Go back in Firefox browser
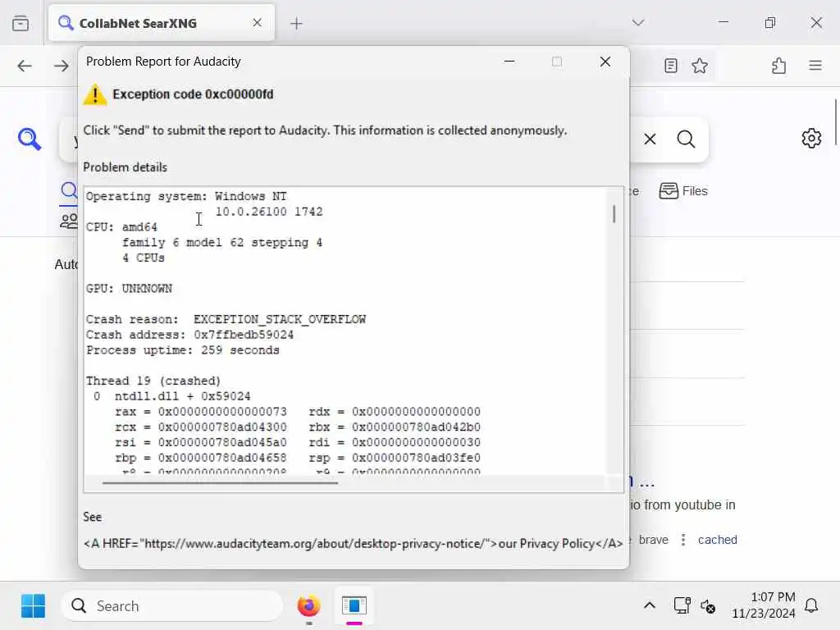840x630 pixels. 25,66
